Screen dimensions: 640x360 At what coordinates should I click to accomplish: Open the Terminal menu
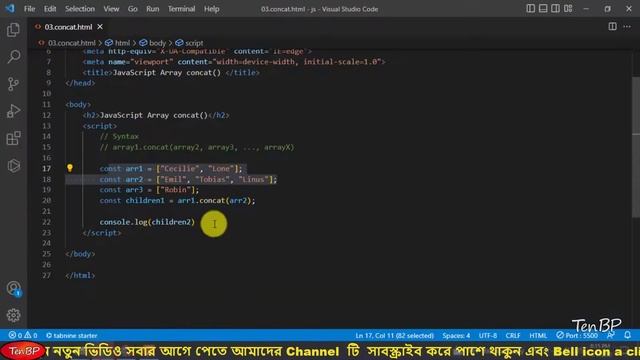(181, 9)
